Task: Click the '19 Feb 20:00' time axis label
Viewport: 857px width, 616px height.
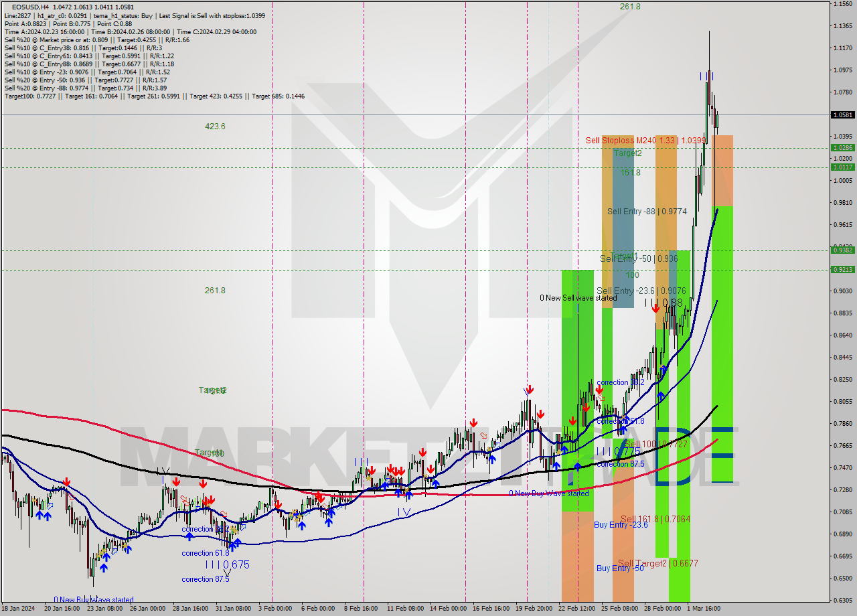Action: point(534,609)
